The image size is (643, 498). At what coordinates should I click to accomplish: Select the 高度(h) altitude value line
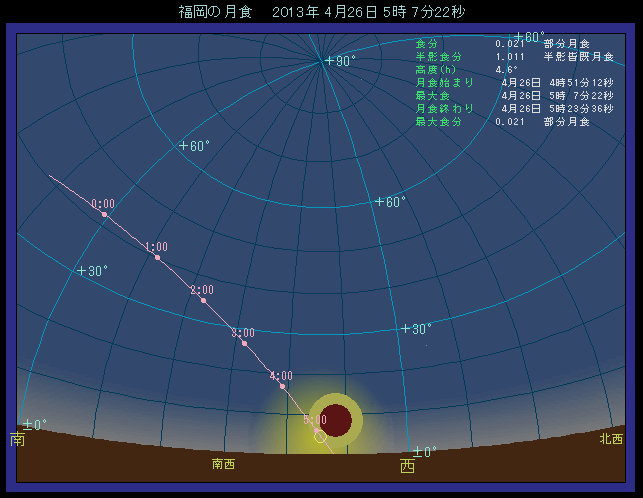pos(470,69)
